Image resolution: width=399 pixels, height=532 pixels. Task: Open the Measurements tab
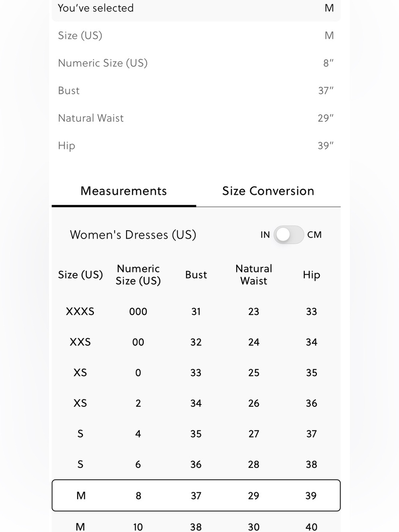pyautogui.click(x=124, y=191)
